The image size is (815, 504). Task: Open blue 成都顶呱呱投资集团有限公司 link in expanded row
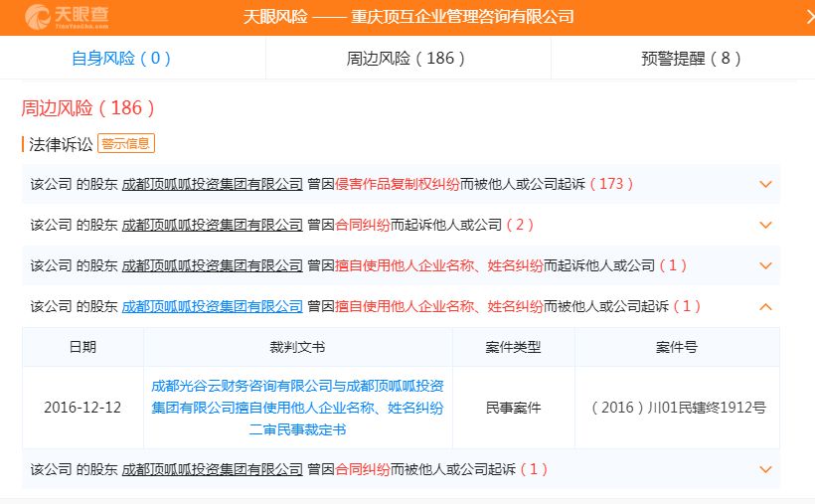click(212, 306)
